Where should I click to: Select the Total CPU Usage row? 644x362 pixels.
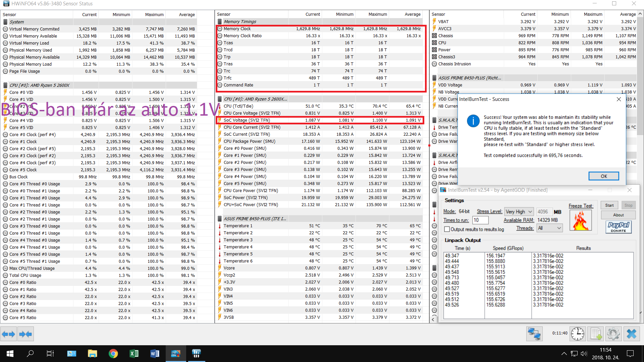pos(99,275)
